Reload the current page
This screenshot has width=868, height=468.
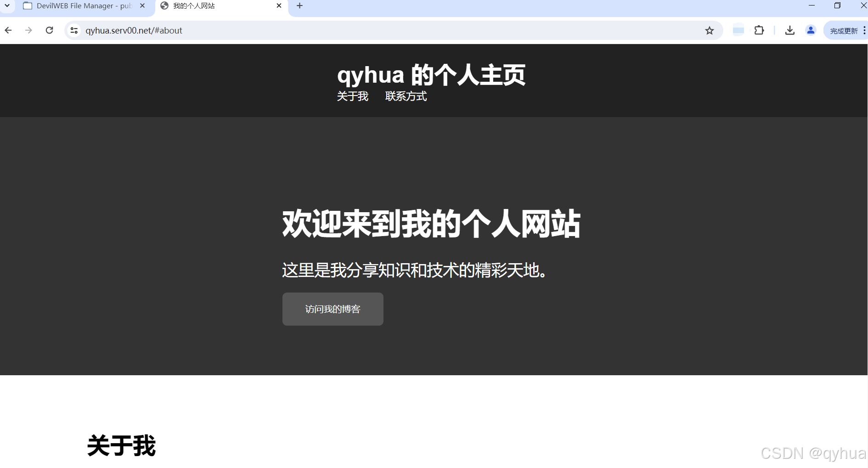tap(49, 30)
